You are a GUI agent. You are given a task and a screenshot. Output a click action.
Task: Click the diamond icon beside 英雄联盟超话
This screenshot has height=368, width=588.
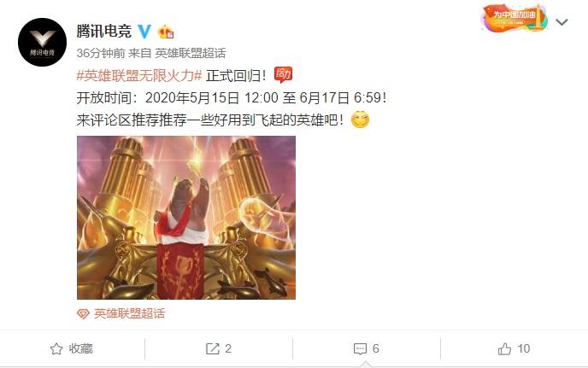(83, 313)
